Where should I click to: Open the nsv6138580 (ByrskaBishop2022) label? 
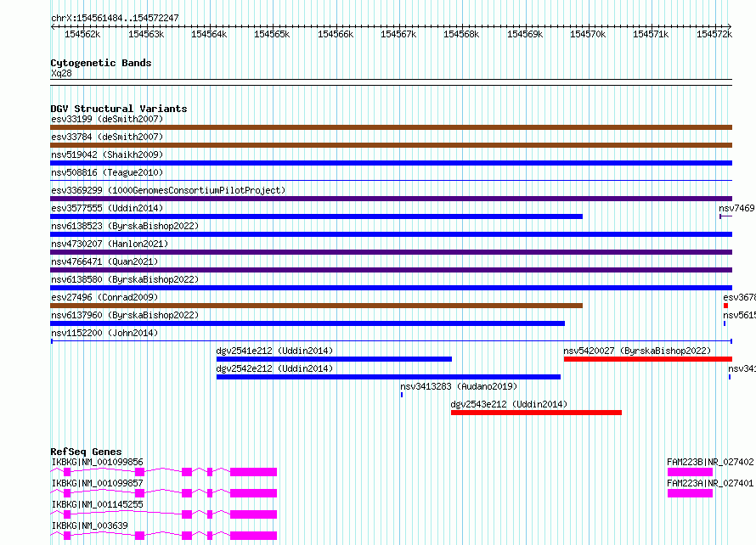tap(125, 279)
